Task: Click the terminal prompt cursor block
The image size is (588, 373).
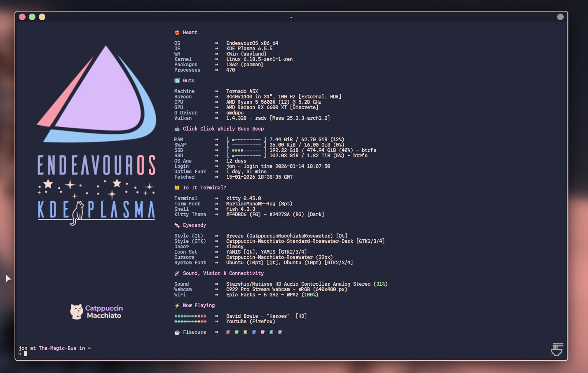Action: pyautogui.click(x=26, y=354)
